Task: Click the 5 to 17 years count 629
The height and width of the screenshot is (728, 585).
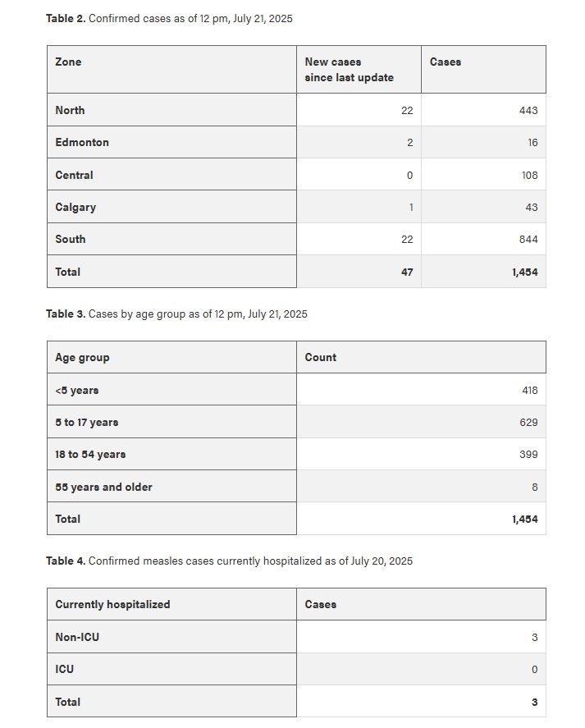Action: pos(528,422)
